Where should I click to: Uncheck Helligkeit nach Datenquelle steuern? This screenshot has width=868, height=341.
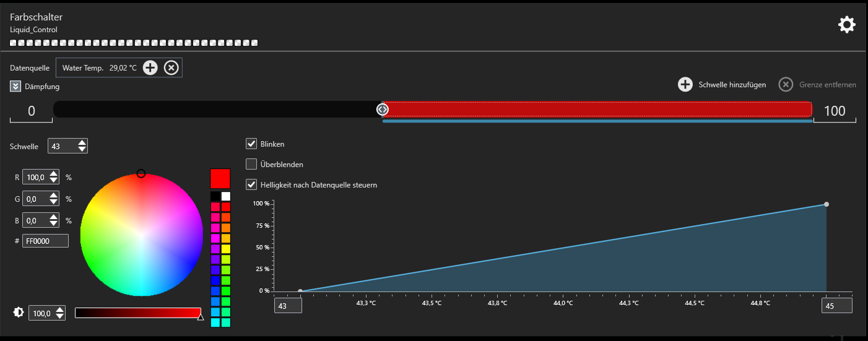[x=251, y=184]
